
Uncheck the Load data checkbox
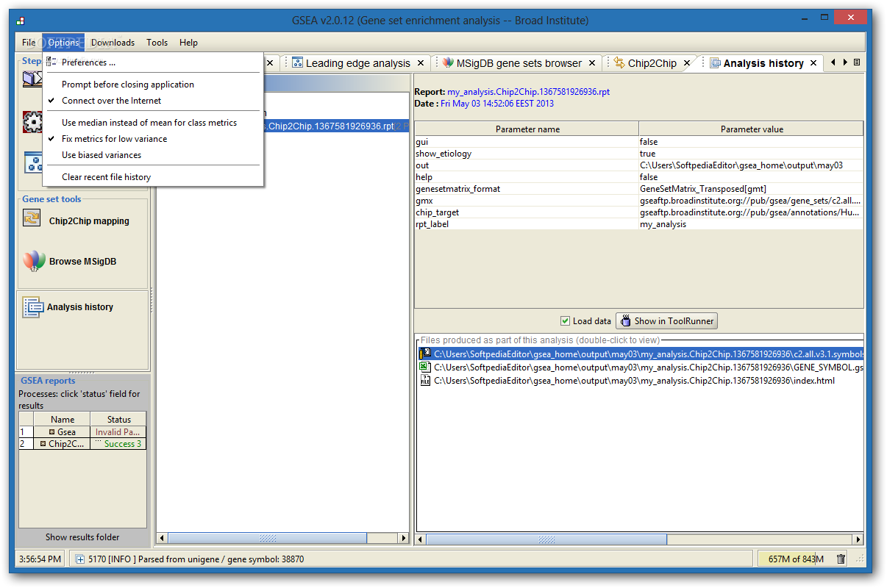565,321
